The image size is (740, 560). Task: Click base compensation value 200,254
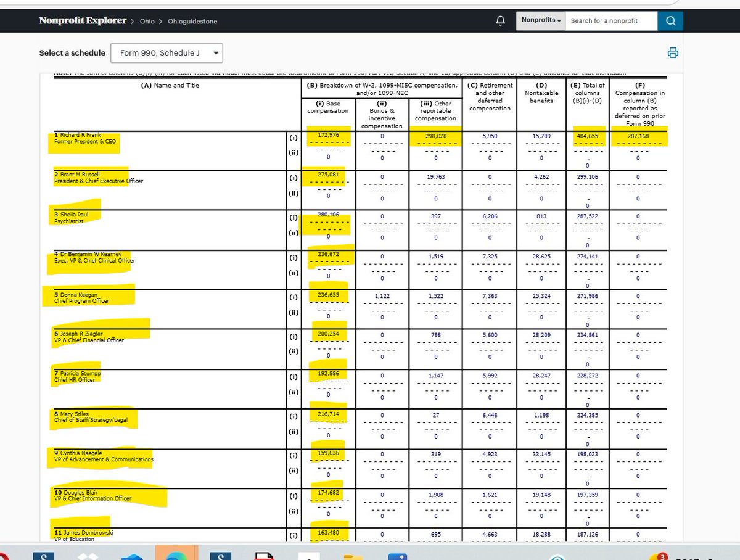(328, 334)
